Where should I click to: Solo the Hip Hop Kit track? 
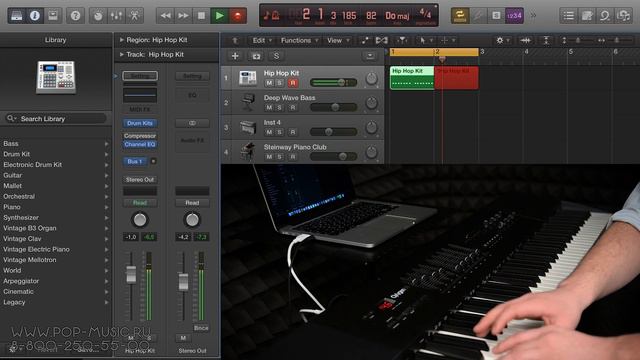click(280, 83)
